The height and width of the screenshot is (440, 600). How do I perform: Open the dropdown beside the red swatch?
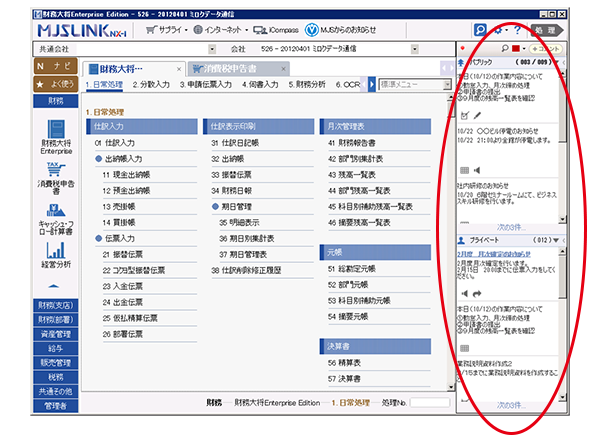[524, 49]
